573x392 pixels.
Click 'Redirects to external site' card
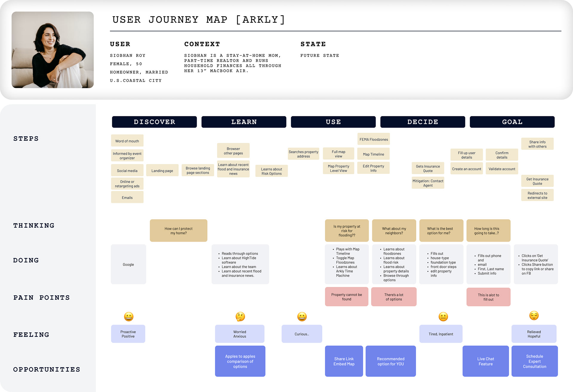pyautogui.click(x=537, y=195)
